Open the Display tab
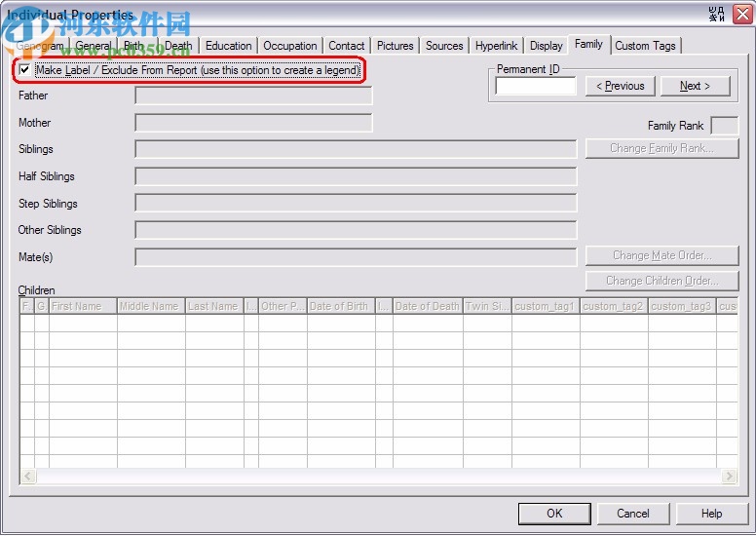This screenshot has width=756, height=536. (x=547, y=46)
